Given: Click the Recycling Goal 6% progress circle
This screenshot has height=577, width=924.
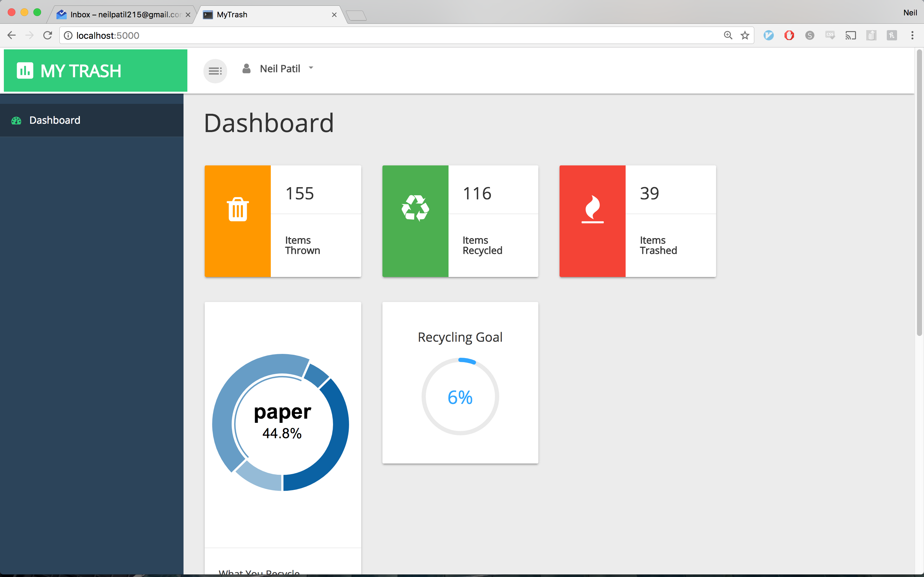Looking at the screenshot, I should [x=460, y=397].
